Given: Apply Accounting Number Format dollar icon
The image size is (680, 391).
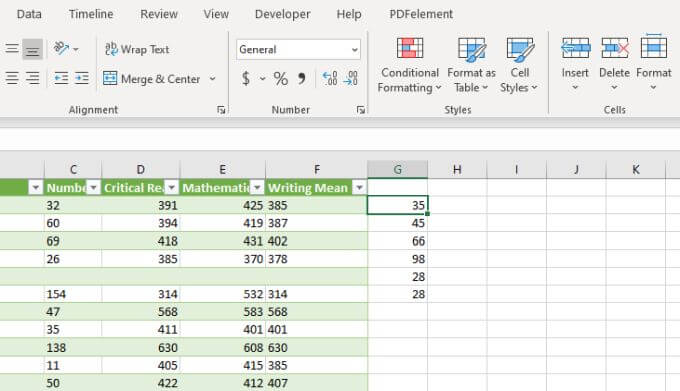Looking at the screenshot, I should [x=246, y=78].
